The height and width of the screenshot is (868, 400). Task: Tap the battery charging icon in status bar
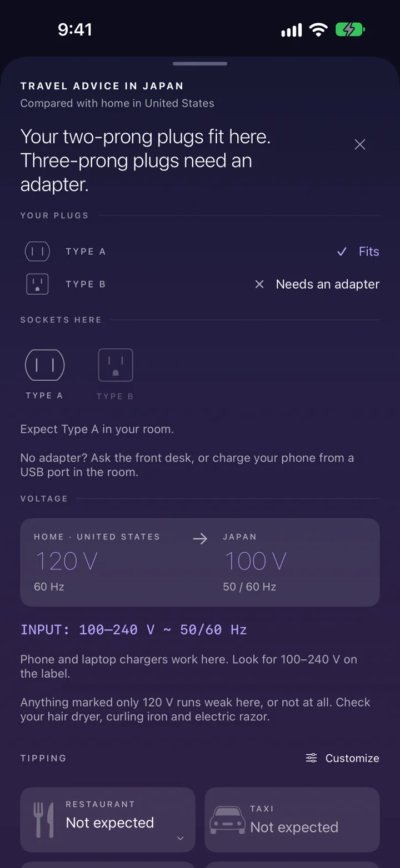pyautogui.click(x=350, y=29)
